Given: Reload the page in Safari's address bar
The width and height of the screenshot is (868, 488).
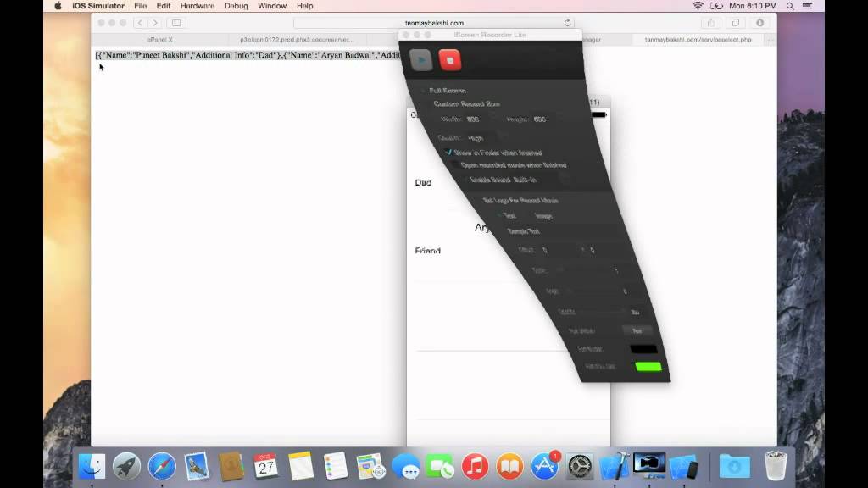Looking at the screenshot, I should (567, 23).
